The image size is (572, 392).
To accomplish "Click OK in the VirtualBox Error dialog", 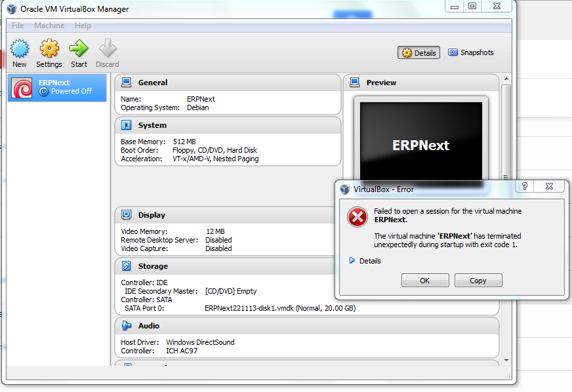I will click(425, 281).
